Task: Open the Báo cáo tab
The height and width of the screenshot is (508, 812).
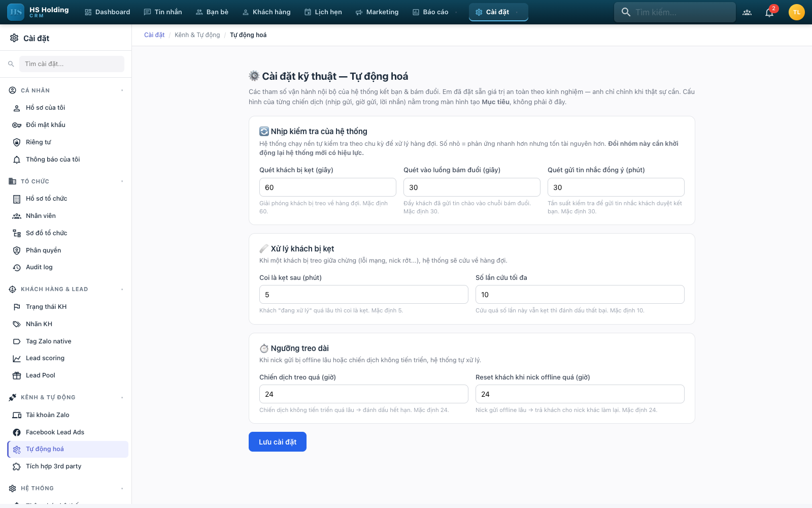Action: click(431, 12)
